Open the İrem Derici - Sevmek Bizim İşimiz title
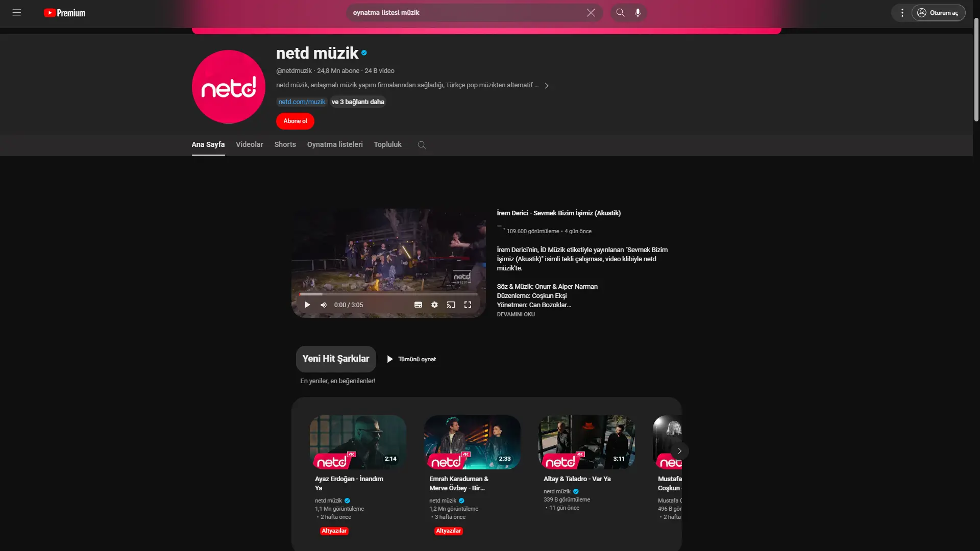Image resolution: width=980 pixels, height=551 pixels. tap(558, 213)
